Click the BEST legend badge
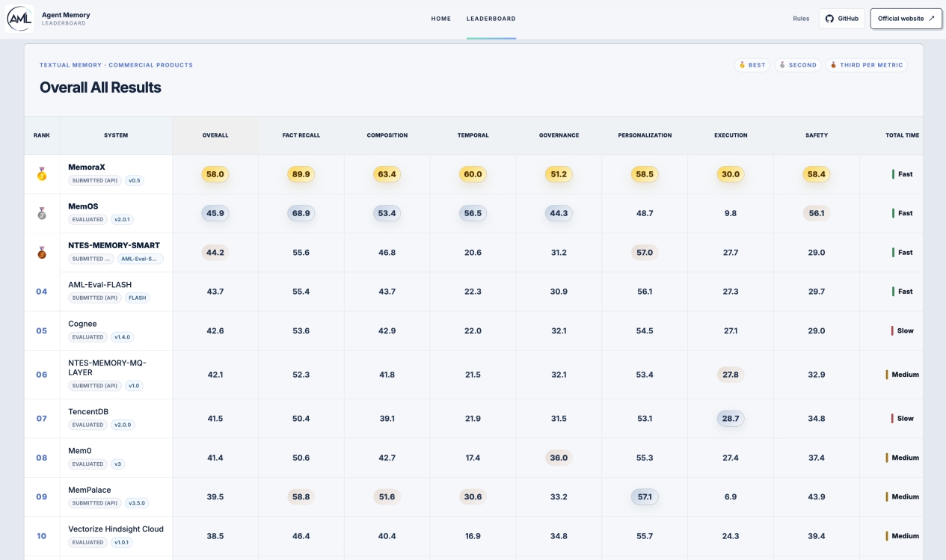The width and height of the screenshot is (946, 560). click(752, 65)
